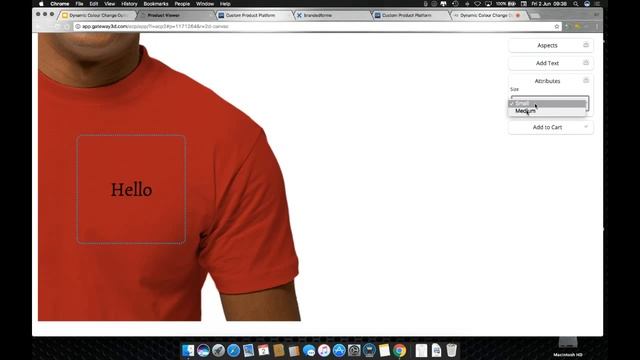Close the last Dynamic Colour Change tab
The image size is (640, 360).
[518, 16]
